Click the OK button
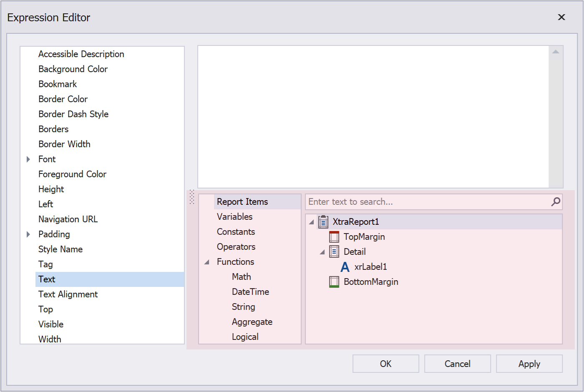The image size is (584, 392). [x=385, y=363]
